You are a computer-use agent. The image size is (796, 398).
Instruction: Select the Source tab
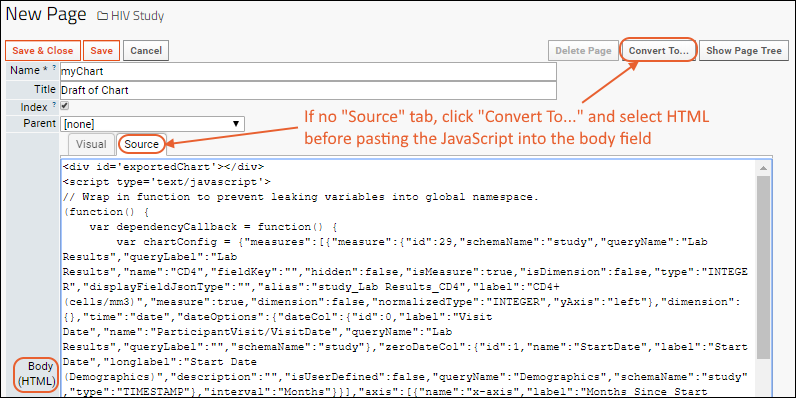142,144
